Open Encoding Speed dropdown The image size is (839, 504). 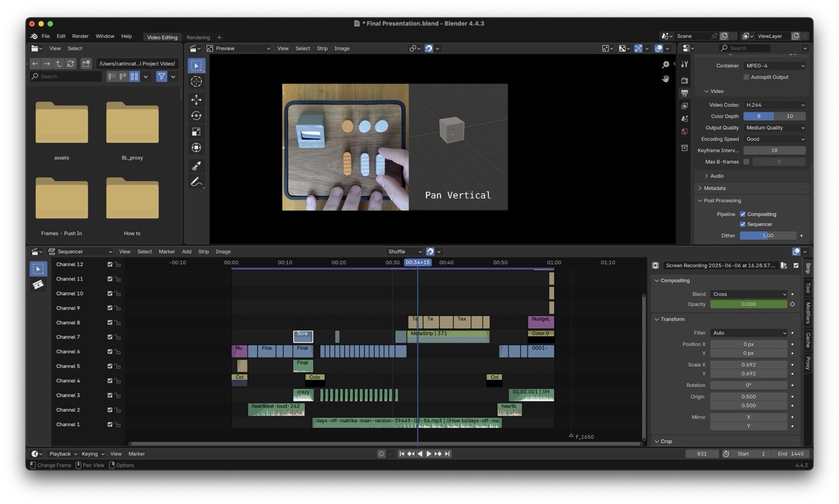point(775,139)
